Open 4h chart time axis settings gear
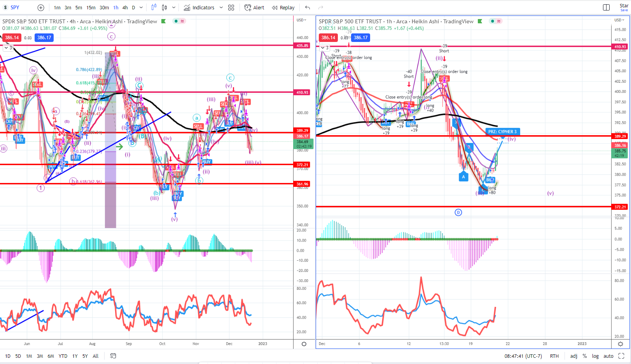631x364 pixels. click(304, 344)
